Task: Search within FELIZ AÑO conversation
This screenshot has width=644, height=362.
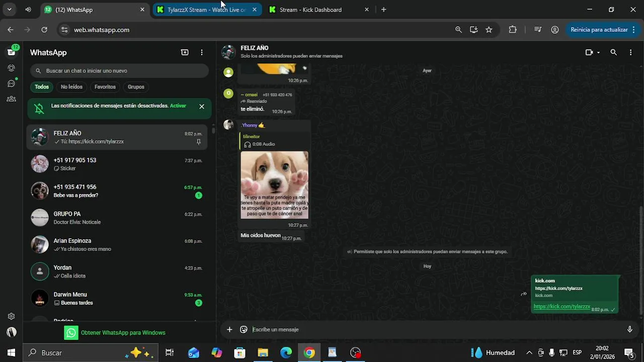Action: pyautogui.click(x=613, y=52)
